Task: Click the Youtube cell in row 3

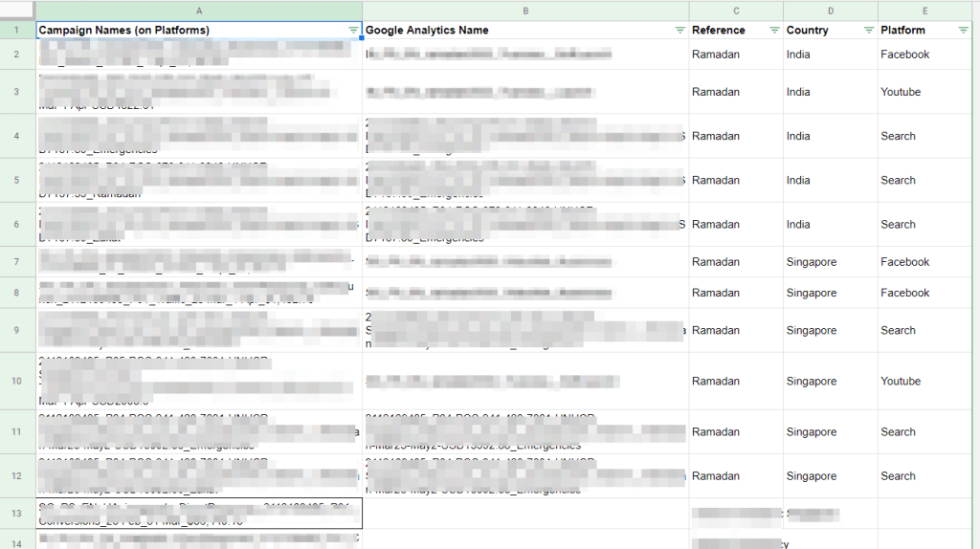Action: [x=901, y=92]
